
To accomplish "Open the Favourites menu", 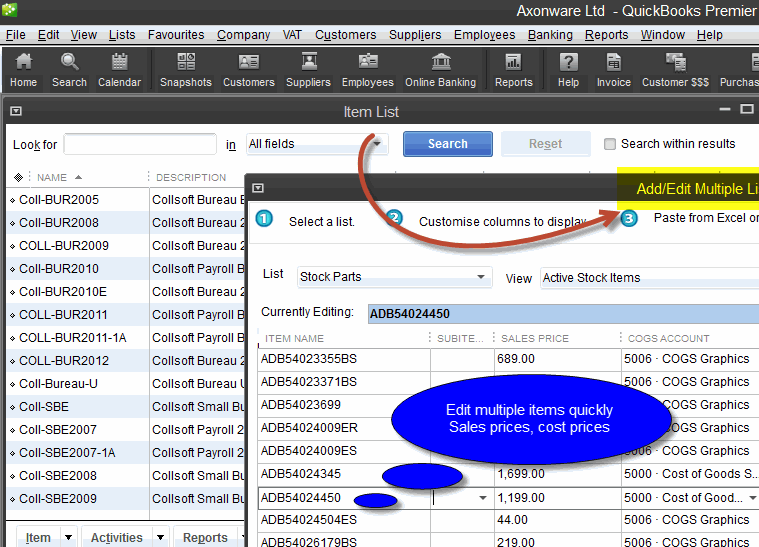I will tap(176, 35).
